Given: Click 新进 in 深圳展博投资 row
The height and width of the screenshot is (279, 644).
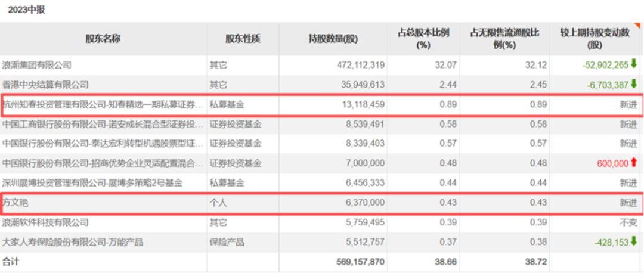Looking at the screenshot, I should [x=628, y=183].
